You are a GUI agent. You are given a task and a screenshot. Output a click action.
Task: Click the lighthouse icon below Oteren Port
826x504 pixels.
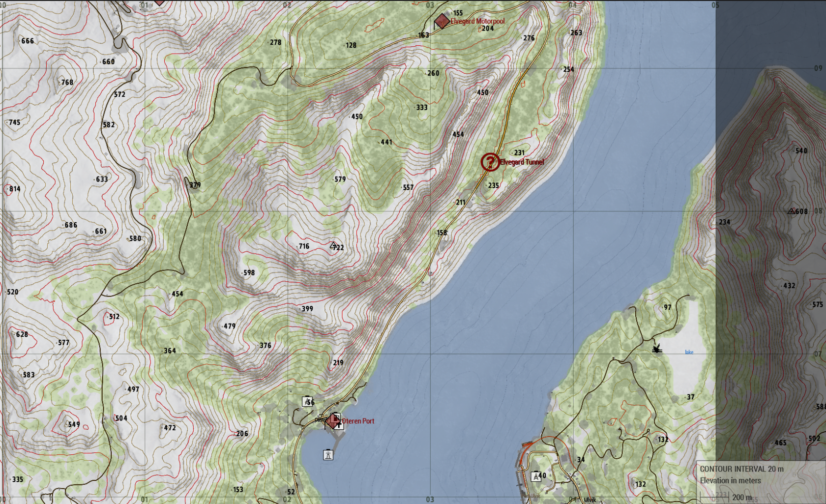(328, 455)
